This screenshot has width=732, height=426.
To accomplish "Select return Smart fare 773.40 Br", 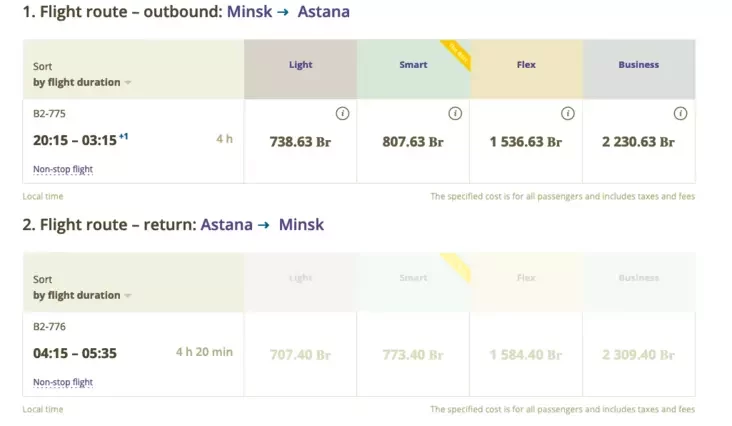I will pyautogui.click(x=413, y=354).
